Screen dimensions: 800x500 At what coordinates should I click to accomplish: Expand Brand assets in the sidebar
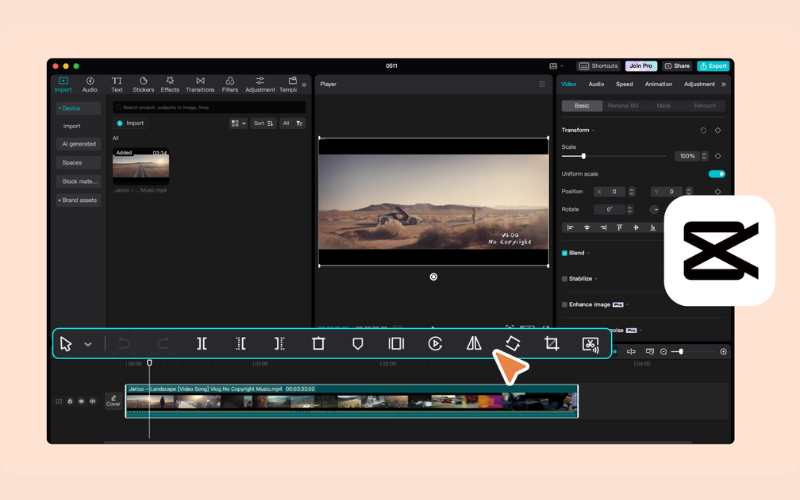click(x=79, y=200)
